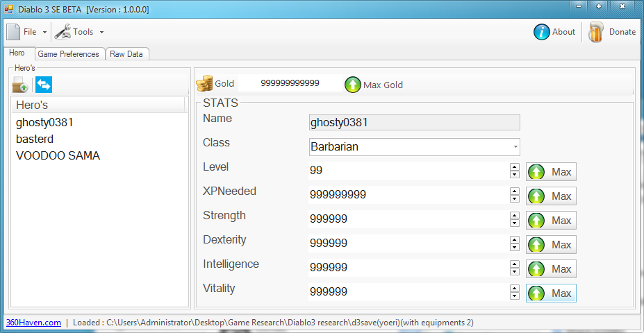Image resolution: width=644 pixels, height=333 pixels.
Task: Click the Max Gold green arrow button
Action: tap(353, 85)
